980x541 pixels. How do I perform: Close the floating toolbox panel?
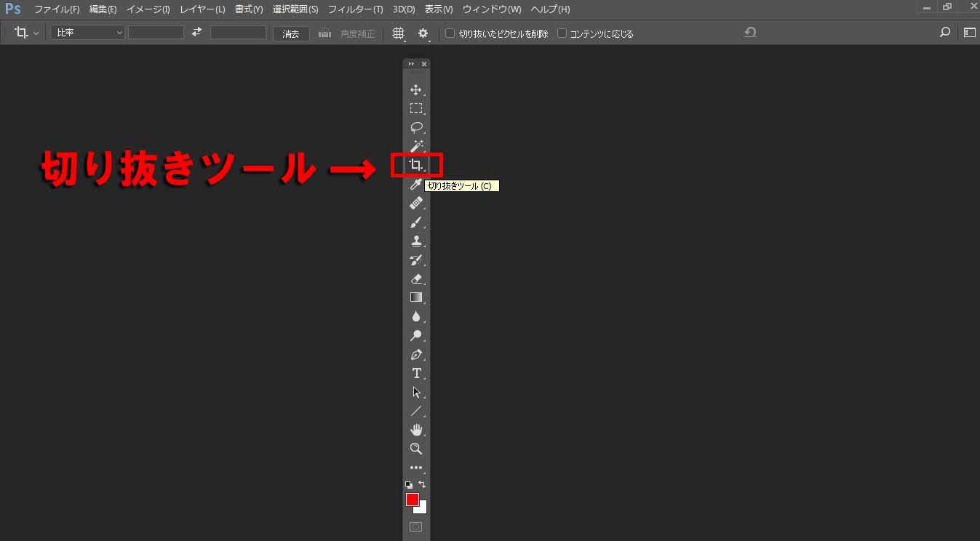pyautogui.click(x=424, y=64)
